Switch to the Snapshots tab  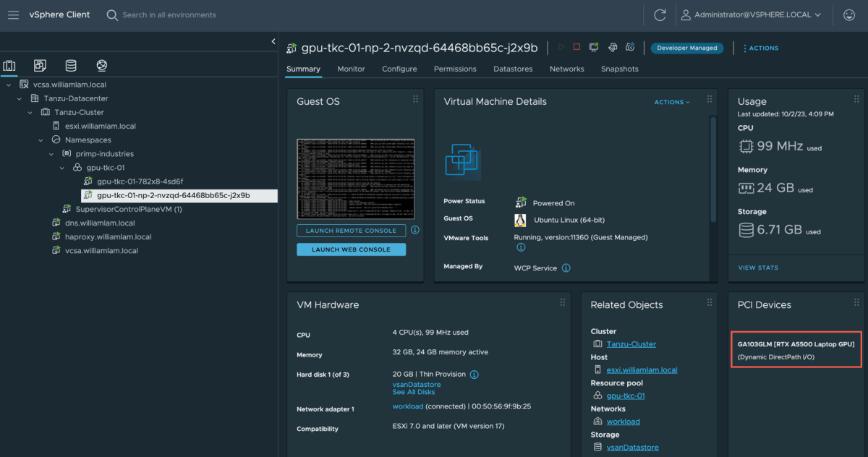[x=620, y=69]
